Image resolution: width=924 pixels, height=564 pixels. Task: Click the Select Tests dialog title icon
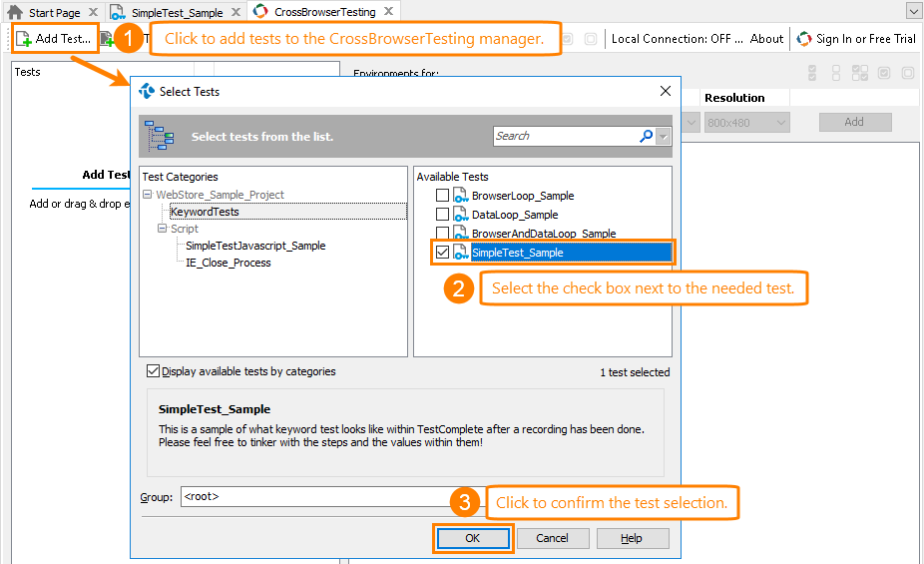(x=146, y=91)
